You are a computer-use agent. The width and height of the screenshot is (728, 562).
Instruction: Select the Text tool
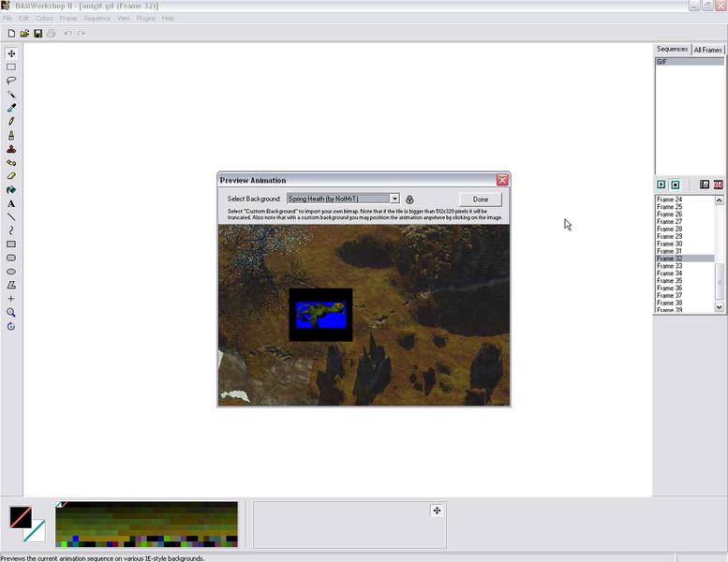11,203
